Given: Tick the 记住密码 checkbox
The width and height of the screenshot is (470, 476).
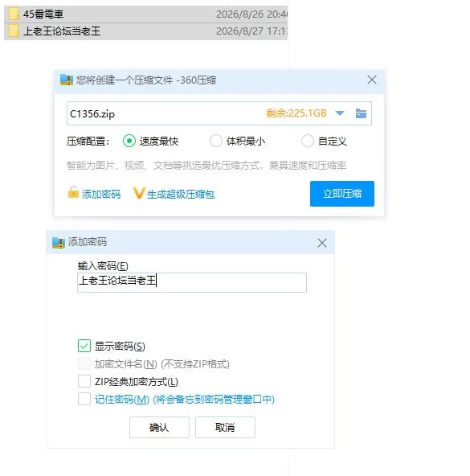Looking at the screenshot, I should click(x=84, y=399).
